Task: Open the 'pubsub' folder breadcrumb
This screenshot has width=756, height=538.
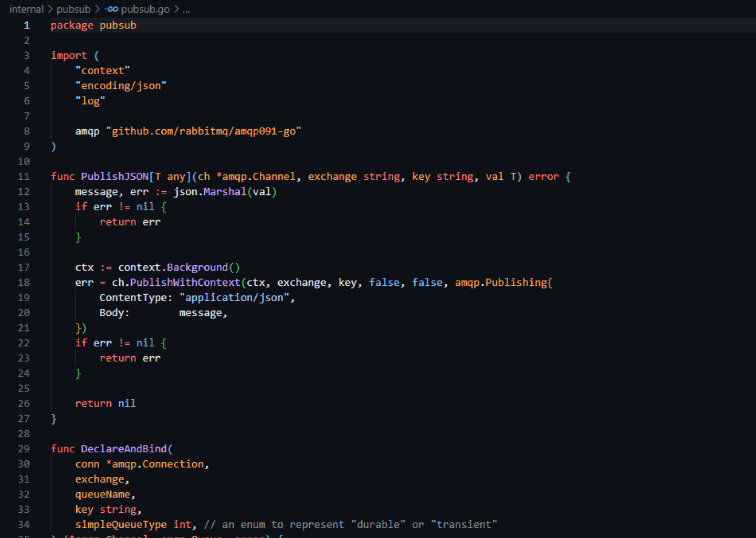Action: click(x=73, y=9)
